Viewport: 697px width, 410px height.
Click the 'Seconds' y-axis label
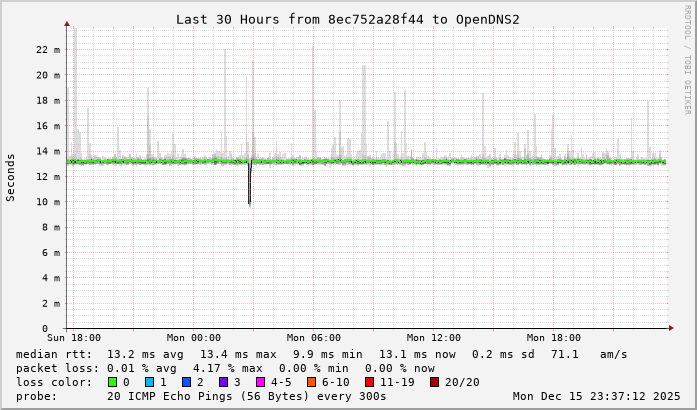(x=11, y=177)
